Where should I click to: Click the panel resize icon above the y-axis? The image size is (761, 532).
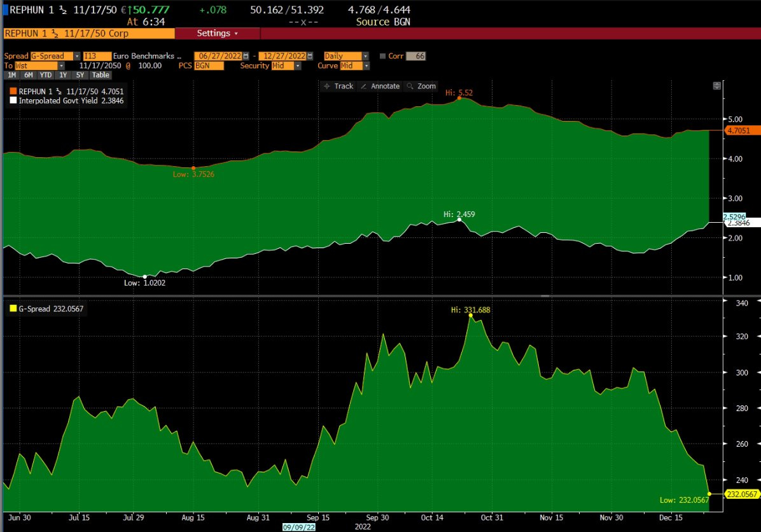pos(717,86)
